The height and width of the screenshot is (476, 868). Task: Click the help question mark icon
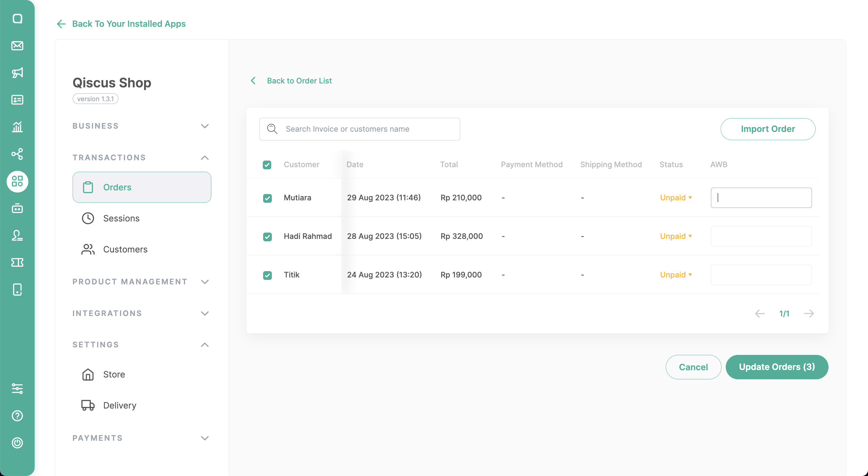click(17, 415)
